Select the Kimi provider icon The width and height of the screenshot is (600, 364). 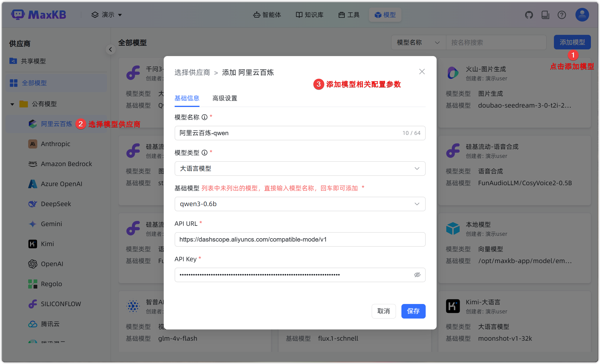coord(33,244)
